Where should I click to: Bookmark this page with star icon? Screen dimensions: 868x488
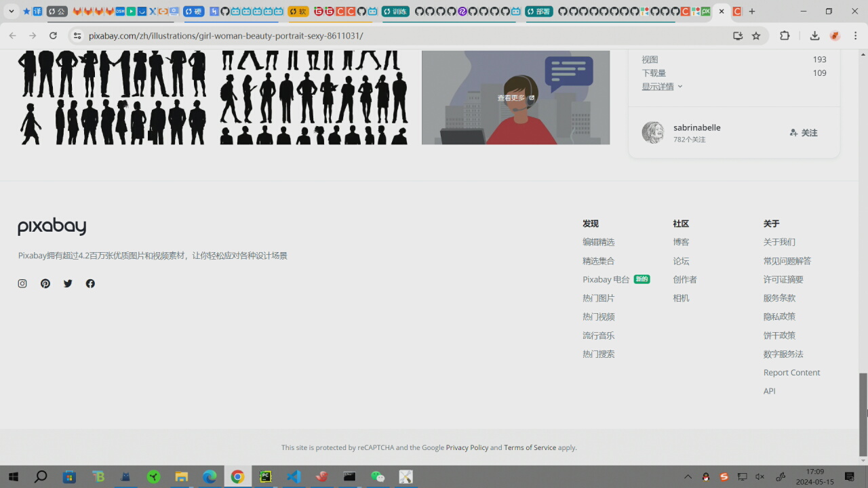click(x=756, y=36)
